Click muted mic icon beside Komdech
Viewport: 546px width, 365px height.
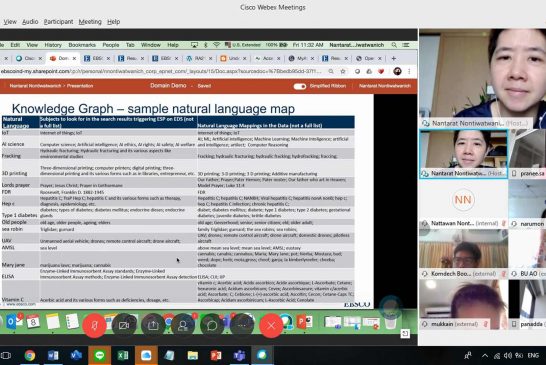[x=503, y=274]
